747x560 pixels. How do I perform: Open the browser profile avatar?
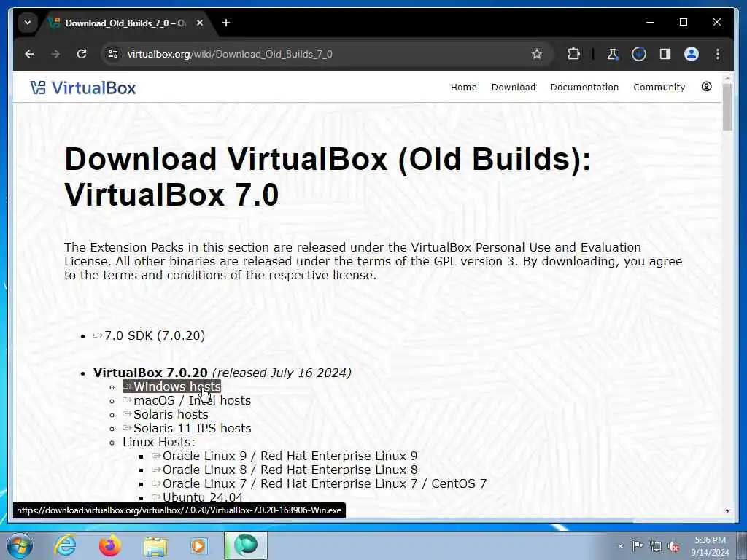(692, 54)
